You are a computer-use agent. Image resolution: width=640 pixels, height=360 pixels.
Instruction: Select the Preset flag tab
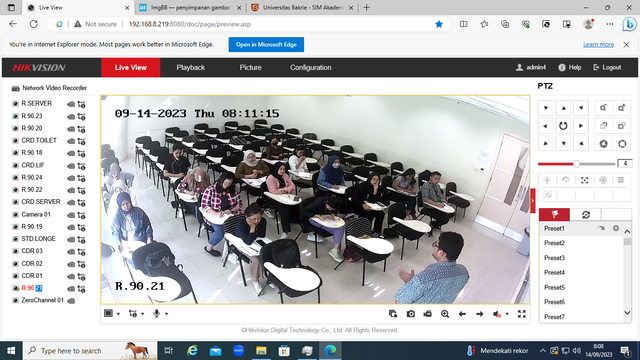click(554, 214)
